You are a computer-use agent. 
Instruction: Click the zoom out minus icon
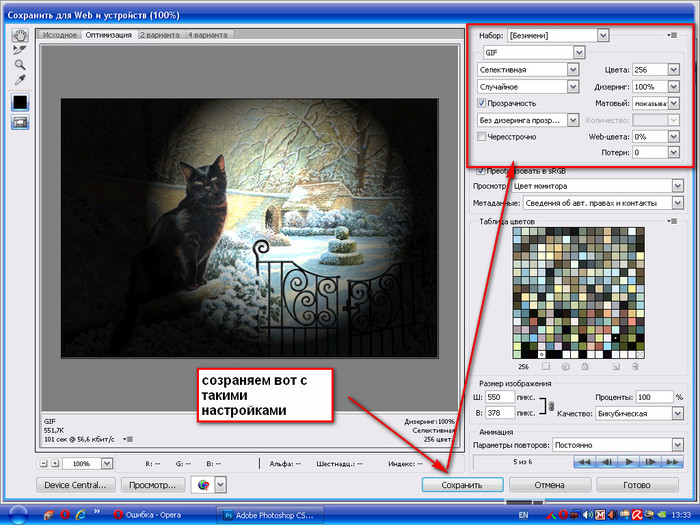click(x=43, y=463)
